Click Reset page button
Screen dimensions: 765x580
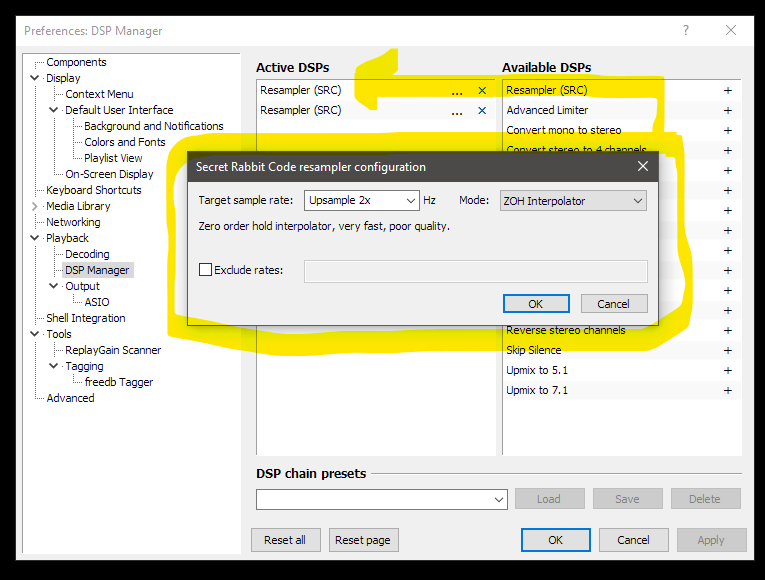point(363,540)
